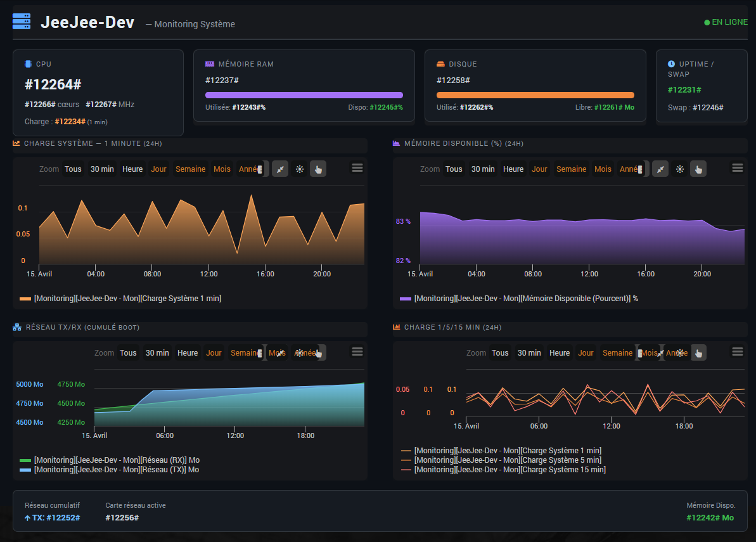The height and width of the screenshot is (542, 756).
Task: Click compress arrows icon in Charge Système chart
Action: click(x=280, y=169)
